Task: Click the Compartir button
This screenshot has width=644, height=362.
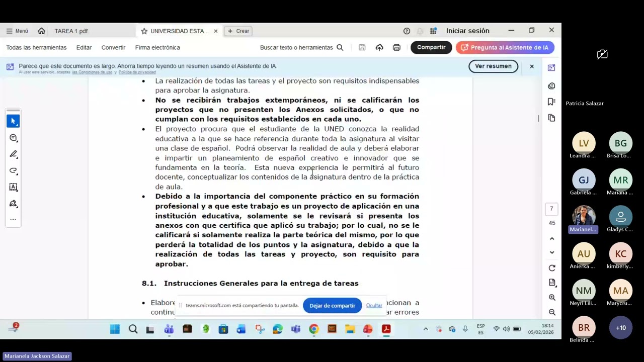Action: [x=431, y=47]
